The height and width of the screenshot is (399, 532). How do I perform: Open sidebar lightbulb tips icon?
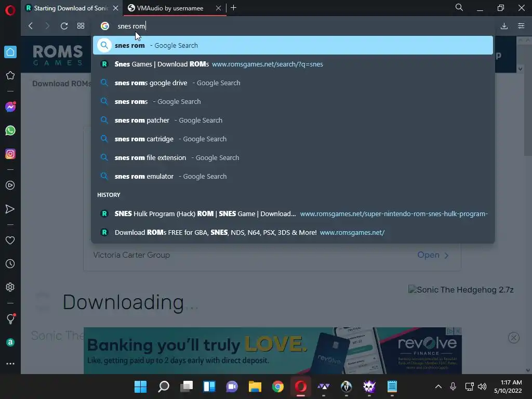(10, 318)
